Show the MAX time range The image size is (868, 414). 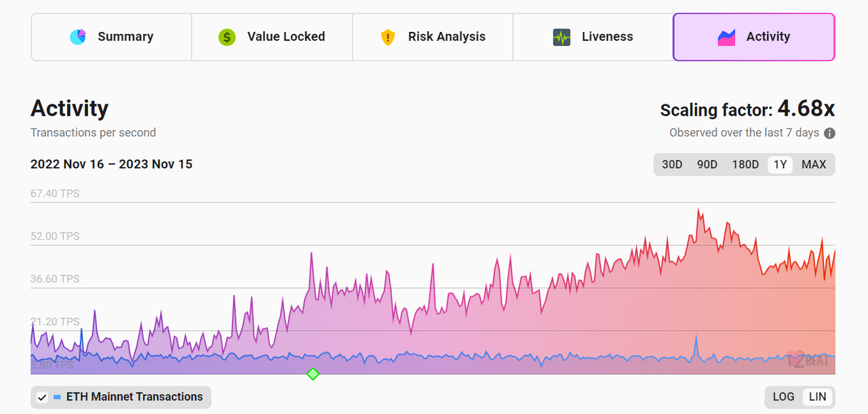[x=814, y=165]
